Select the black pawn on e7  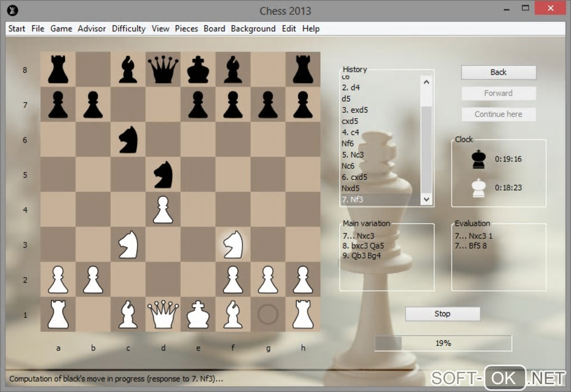198,105
